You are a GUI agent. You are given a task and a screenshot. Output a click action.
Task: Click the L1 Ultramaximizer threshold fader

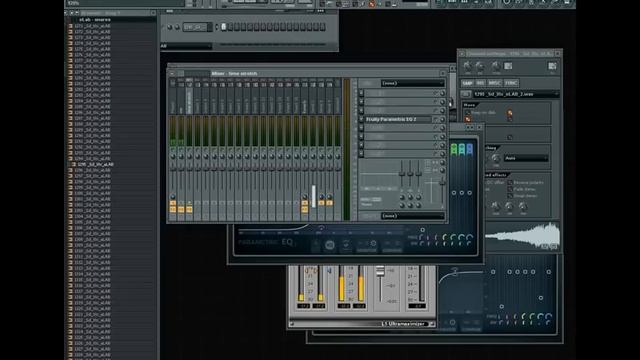coord(380,271)
